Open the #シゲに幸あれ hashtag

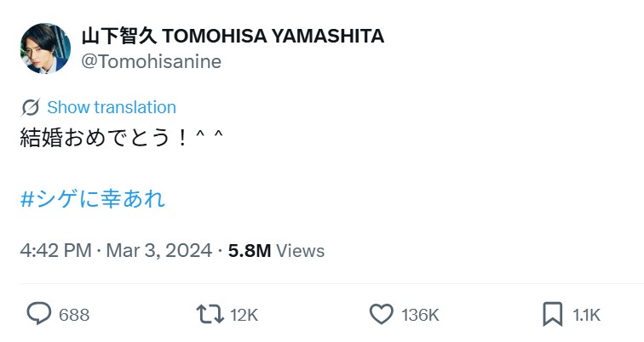(92, 200)
